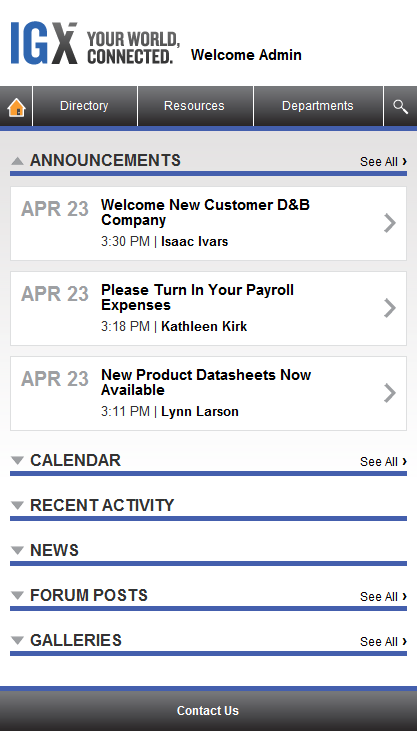Image resolution: width=417 pixels, height=737 pixels.
Task: Expand the Recent Activity section
Action: click(x=17, y=506)
